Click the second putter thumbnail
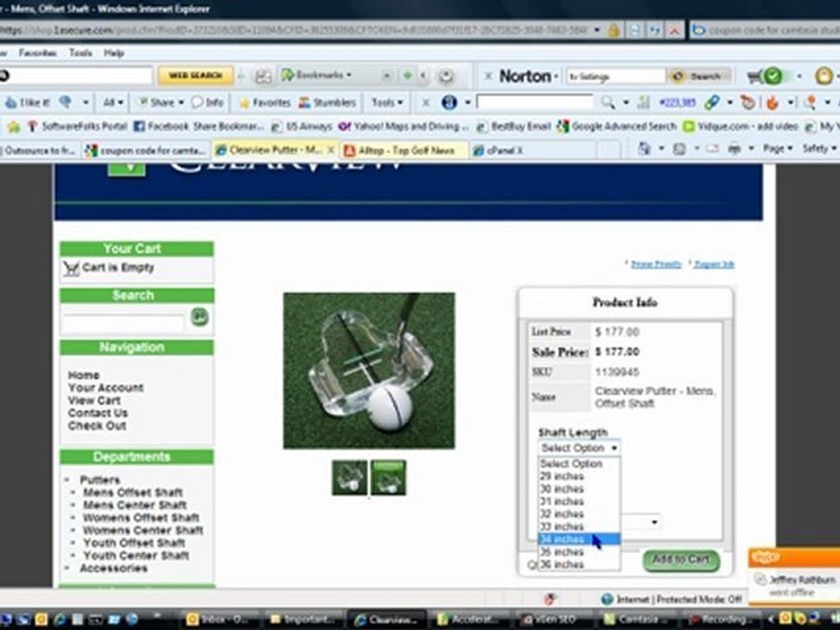This screenshot has width=840, height=630. pyautogui.click(x=388, y=478)
